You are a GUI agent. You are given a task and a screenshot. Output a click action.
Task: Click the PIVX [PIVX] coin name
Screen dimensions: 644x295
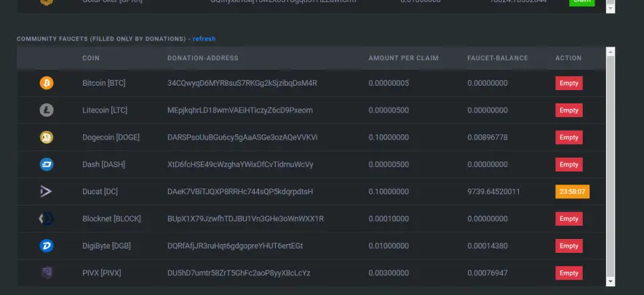coord(101,273)
